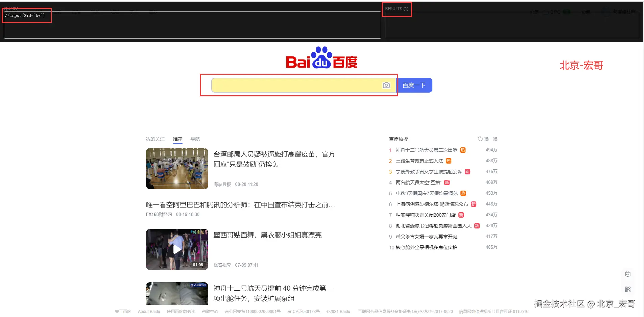
Task: Open headline 台湾邮局人员疑被逼施打高端疫苗
Action: click(x=274, y=159)
